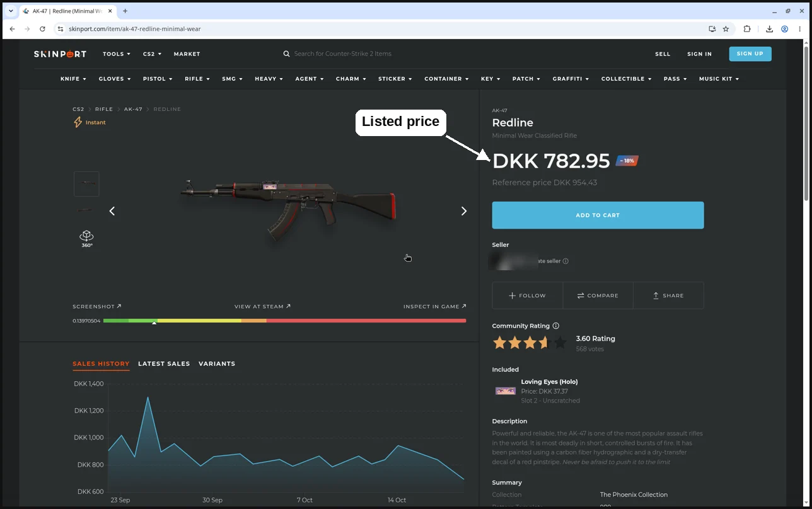Open the Skinport home logo
Image resolution: width=812 pixels, height=509 pixels.
pos(60,54)
